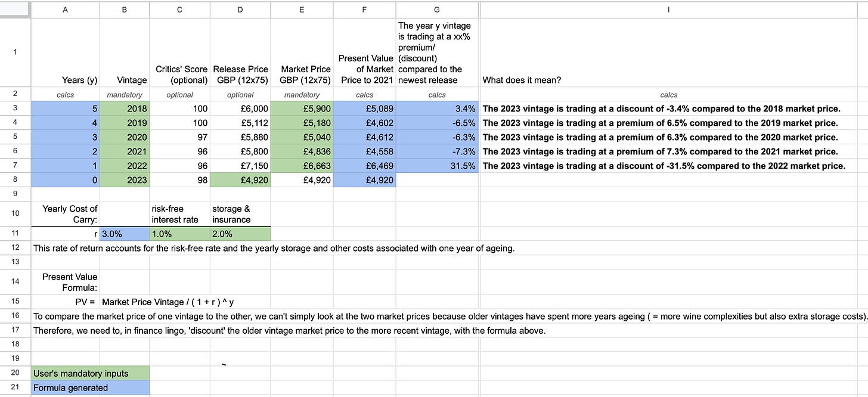The height and width of the screenshot is (397, 868).
Task: Click the years value 5 cell
Action: coord(65,108)
